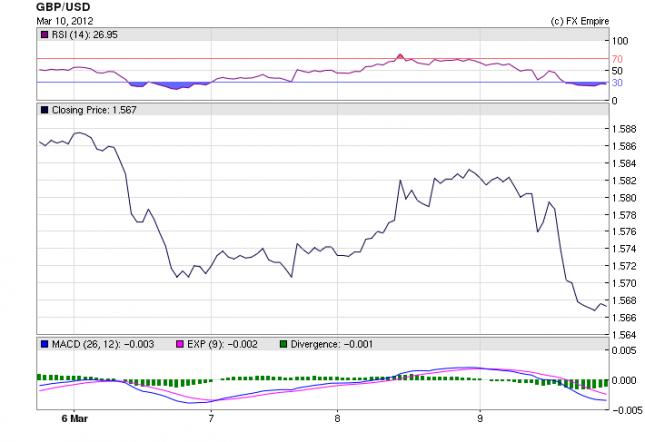Click the RSI 50 axis label
This screenshot has width=645, height=442.
(617, 71)
